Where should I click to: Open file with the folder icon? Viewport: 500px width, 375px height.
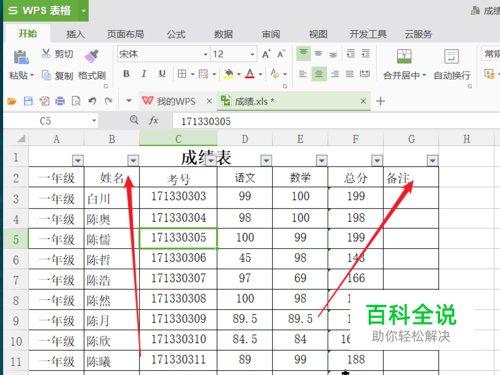coord(12,101)
